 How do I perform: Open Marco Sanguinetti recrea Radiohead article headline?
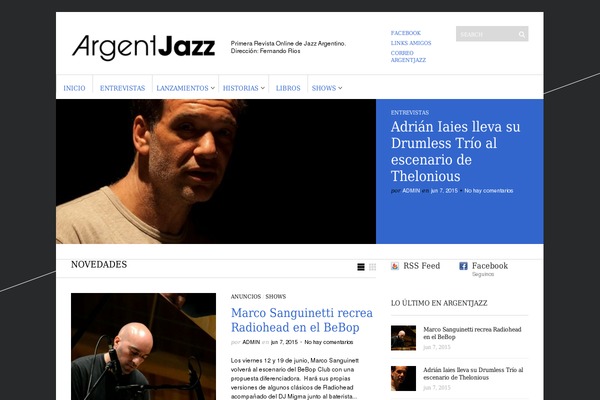pyautogui.click(x=302, y=320)
